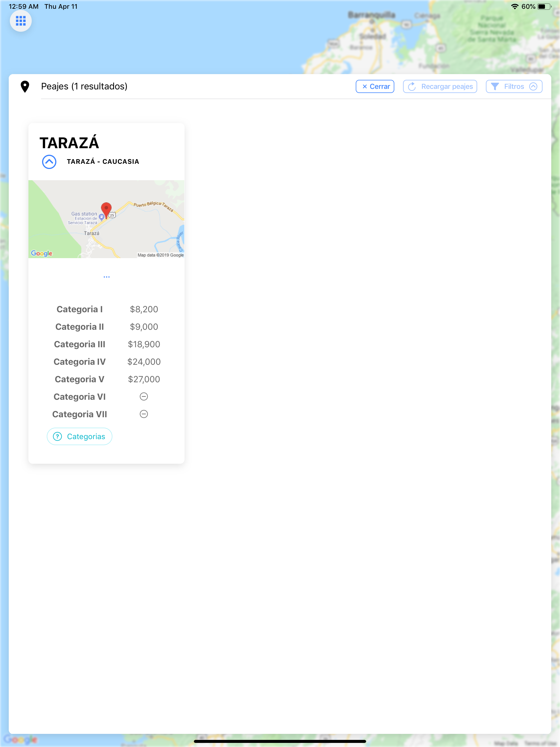Click the Barranquilla label on background map

point(372,15)
